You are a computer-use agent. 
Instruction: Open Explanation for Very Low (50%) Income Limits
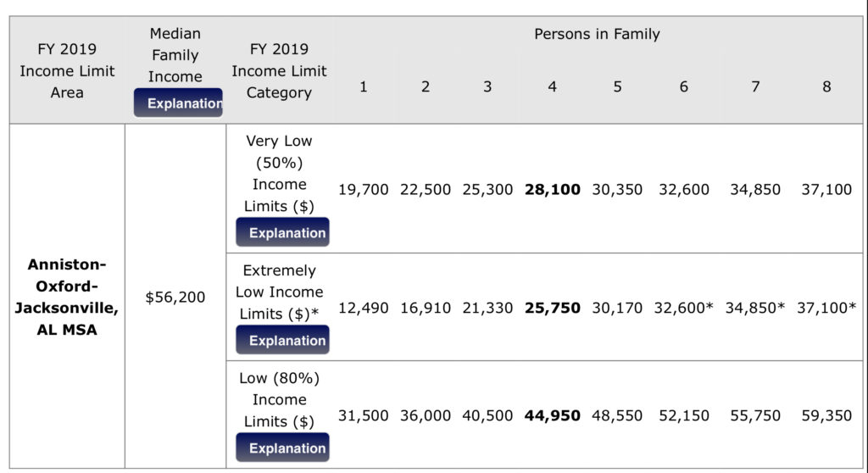pyautogui.click(x=282, y=232)
